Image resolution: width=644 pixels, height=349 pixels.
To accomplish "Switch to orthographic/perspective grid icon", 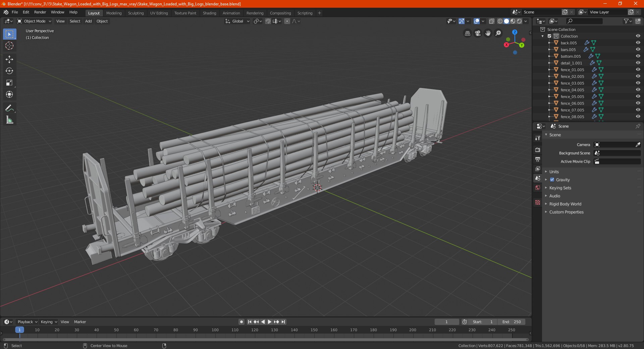I will (467, 33).
